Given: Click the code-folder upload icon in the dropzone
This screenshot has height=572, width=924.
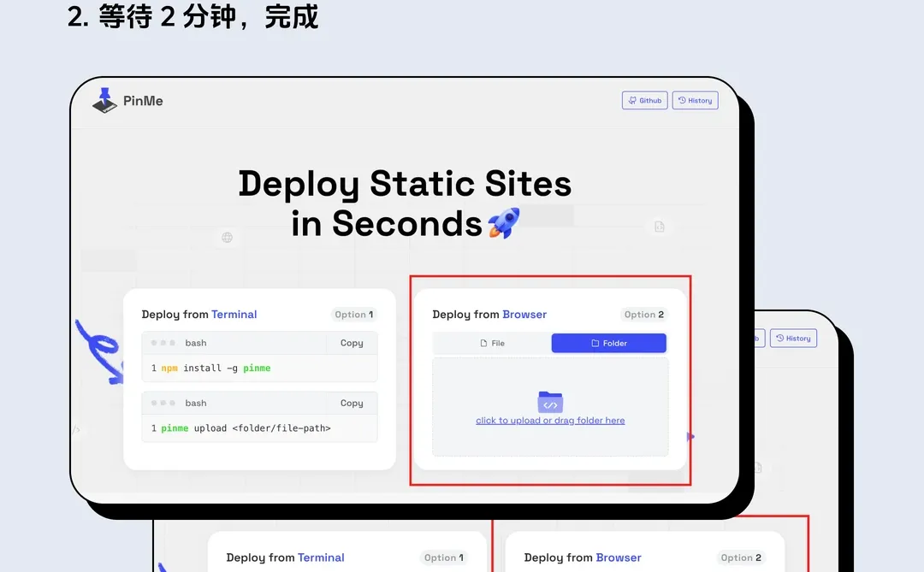Looking at the screenshot, I should point(549,401).
